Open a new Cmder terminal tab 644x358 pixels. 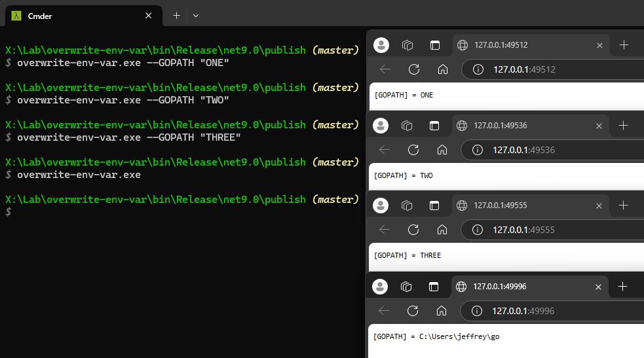click(176, 15)
